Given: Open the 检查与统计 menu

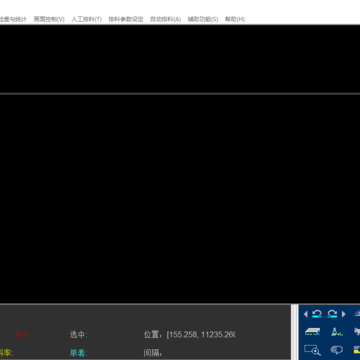Looking at the screenshot, I should pyautogui.click(x=13, y=19).
